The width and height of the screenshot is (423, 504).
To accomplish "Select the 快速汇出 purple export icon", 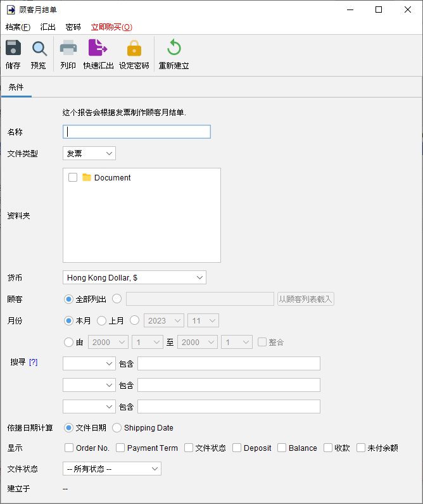I will click(x=98, y=47).
